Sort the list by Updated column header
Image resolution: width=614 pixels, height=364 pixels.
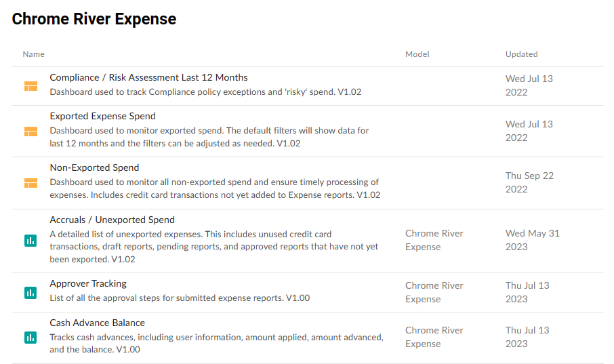521,54
